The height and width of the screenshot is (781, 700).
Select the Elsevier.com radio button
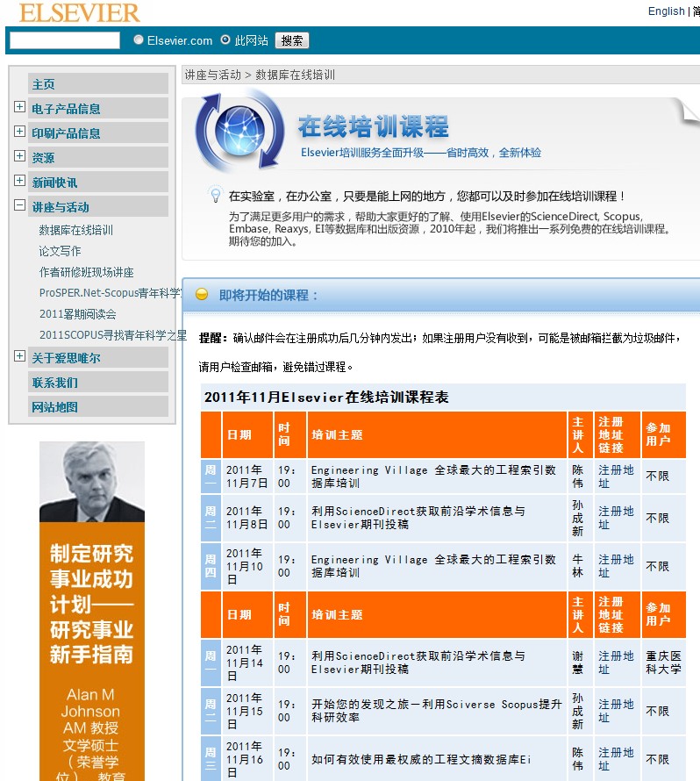click(139, 39)
